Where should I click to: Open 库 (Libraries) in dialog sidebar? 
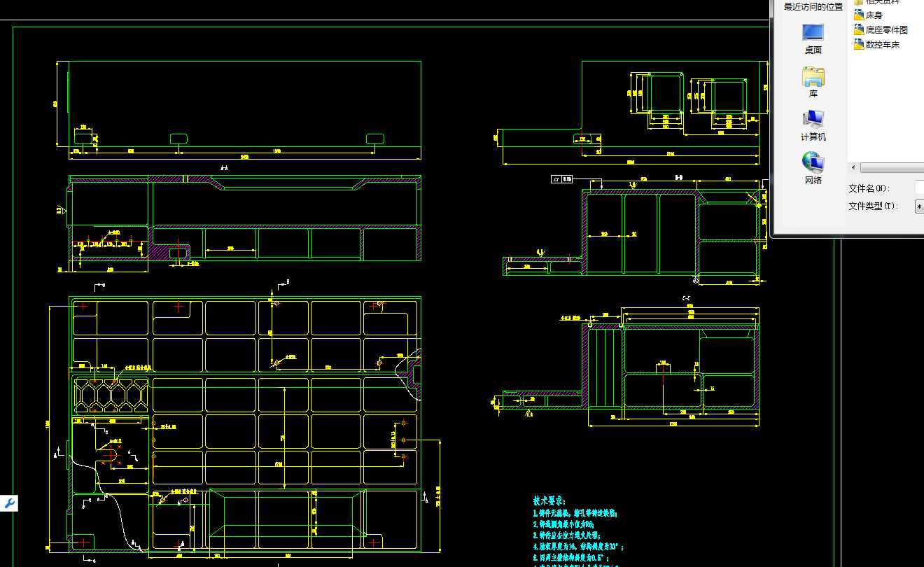(813, 82)
